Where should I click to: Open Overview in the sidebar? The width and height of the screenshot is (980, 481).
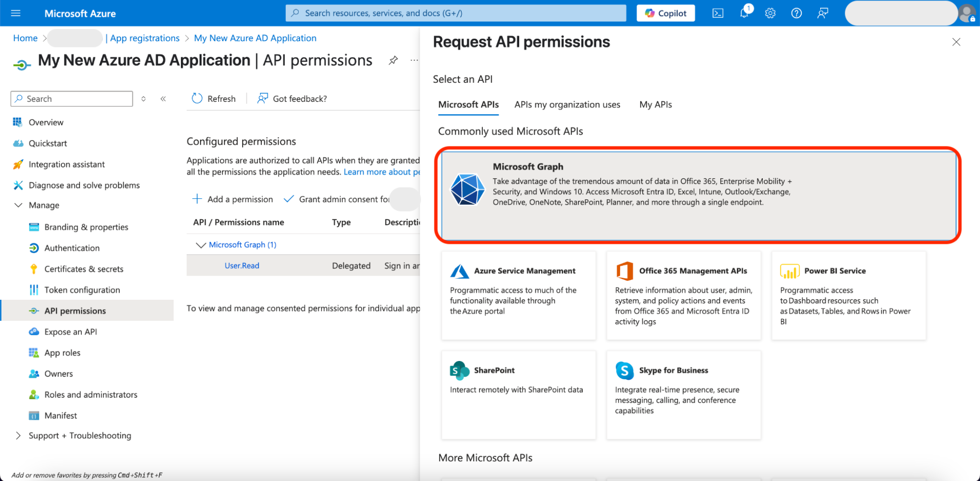(46, 122)
